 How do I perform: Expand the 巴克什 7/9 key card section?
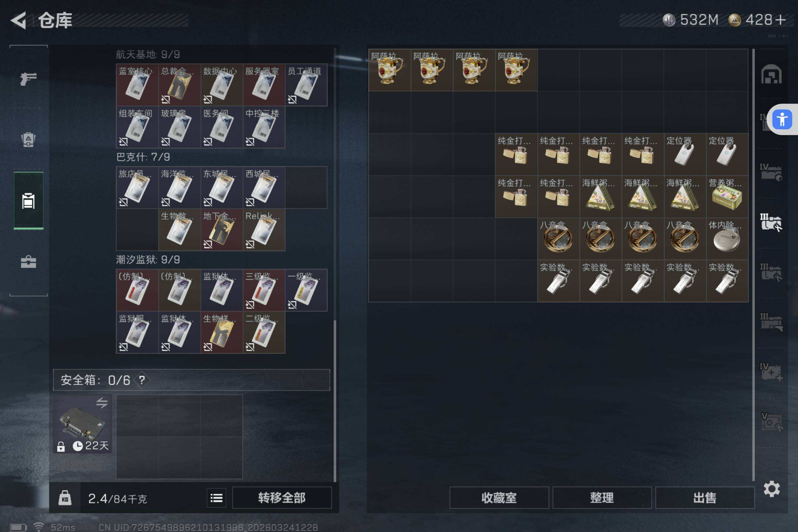(x=143, y=157)
